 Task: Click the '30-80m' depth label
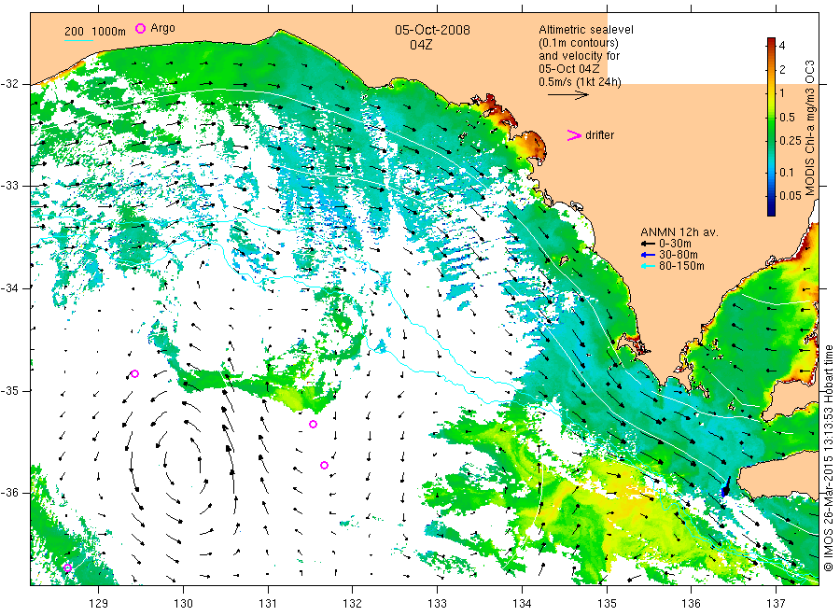tap(679, 255)
